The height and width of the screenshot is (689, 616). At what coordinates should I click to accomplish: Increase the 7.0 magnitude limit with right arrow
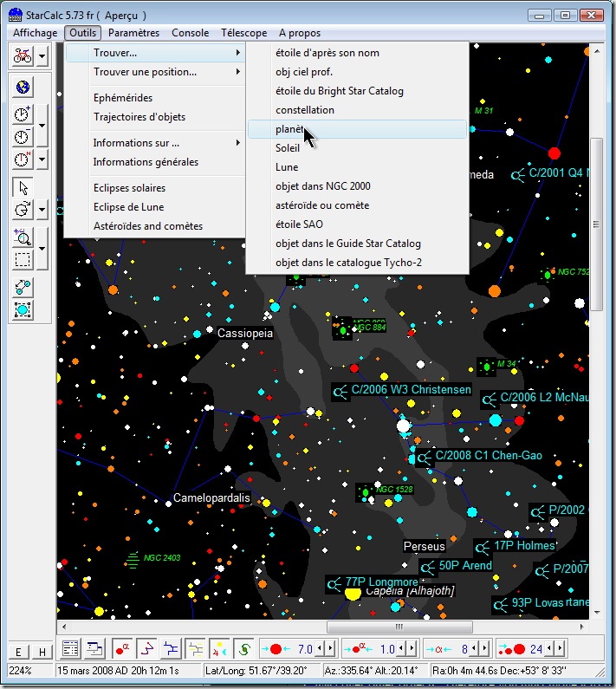[x=331, y=648]
